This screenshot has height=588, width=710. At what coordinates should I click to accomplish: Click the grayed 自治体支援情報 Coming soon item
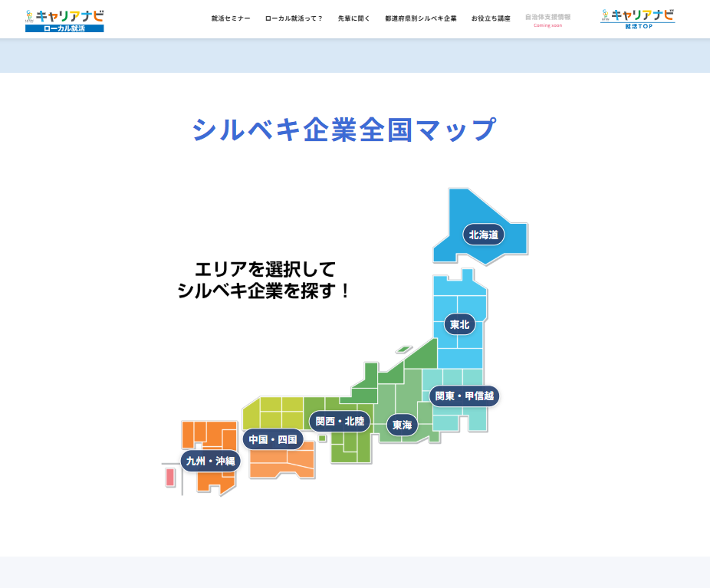(547, 19)
